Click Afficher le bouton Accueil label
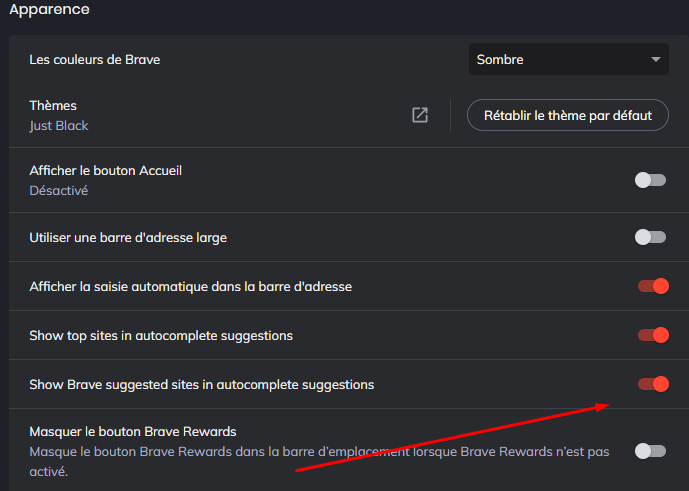This screenshot has height=491, width=689. (x=105, y=171)
